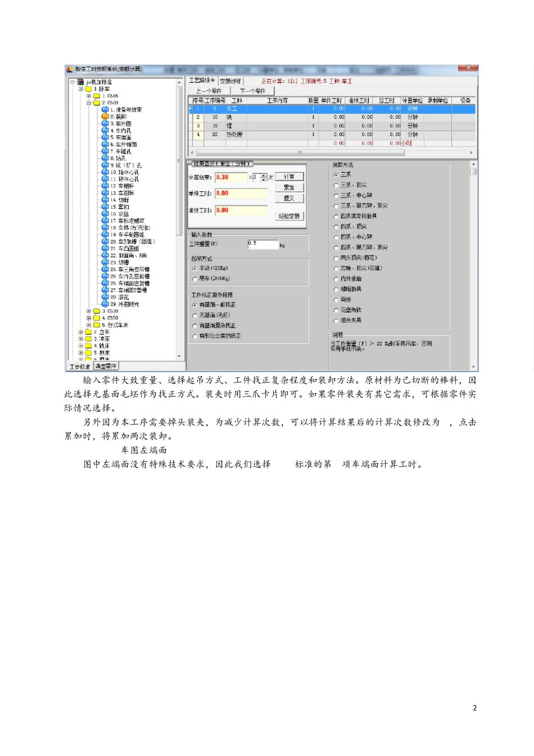Select the 切断 item icon in the tree

(x=105, y=200)
